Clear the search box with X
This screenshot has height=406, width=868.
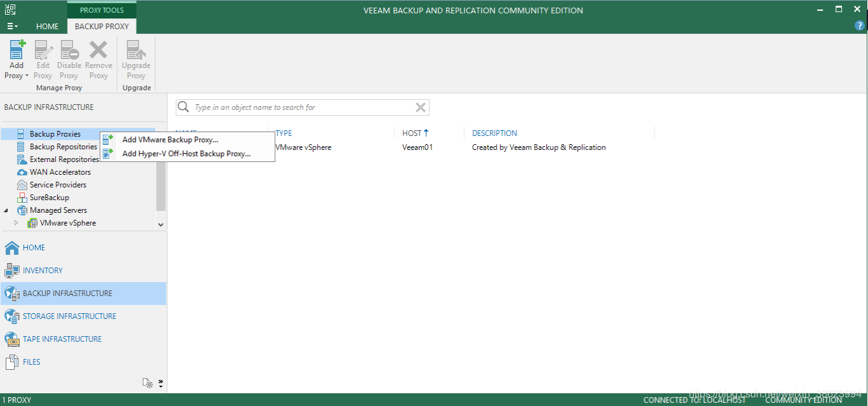click(421, 107)
